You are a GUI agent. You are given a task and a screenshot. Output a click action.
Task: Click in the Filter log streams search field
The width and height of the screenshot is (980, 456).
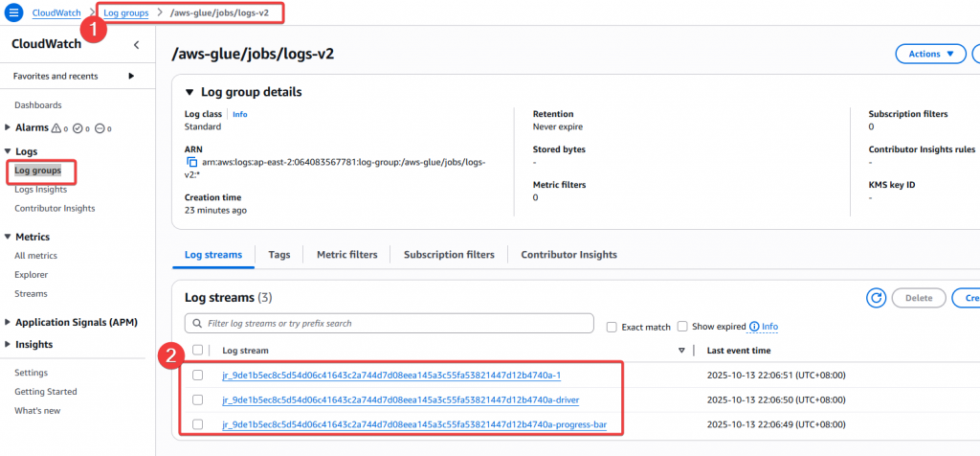pyautogui.click(x=390, y=324)
